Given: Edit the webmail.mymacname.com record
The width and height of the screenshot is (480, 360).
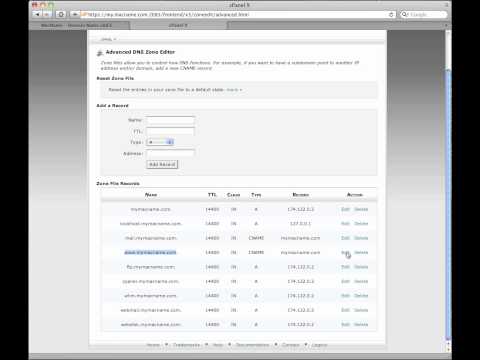Looking at the screenshot, I should [x=345, y=310].
